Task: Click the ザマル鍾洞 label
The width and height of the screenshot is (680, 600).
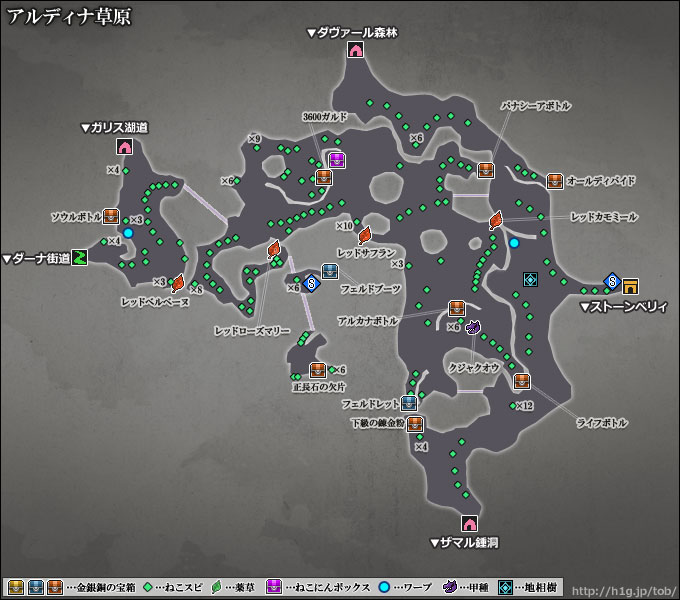Action: pos(464,543)
